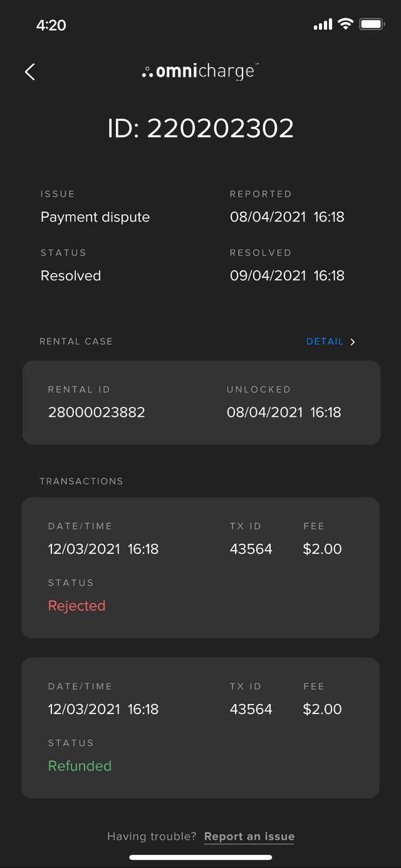Screen dimensions: 401x868
Task: Tap the Wi-Fi status icon
Action: tap(345, 24)
